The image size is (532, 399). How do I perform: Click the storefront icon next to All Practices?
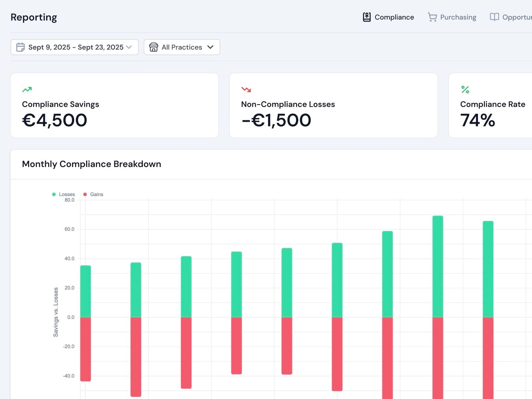click(153, 47)
